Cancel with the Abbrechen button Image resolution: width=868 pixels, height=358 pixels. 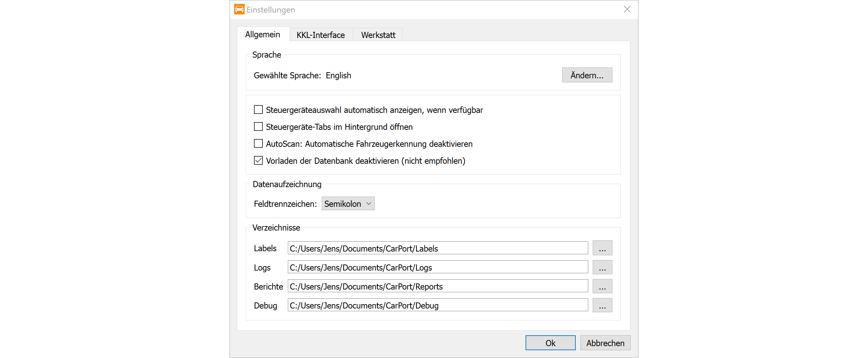tap(605, 343)
